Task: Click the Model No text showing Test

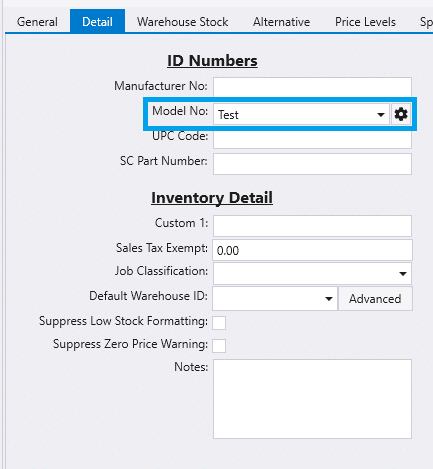Action: pyautogui.click(x=228, y=115)
